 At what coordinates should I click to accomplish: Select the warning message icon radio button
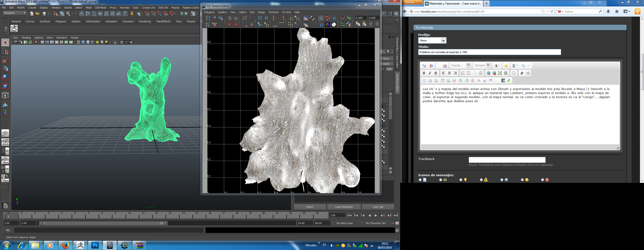pyautogui.click(x=481, y=180)
